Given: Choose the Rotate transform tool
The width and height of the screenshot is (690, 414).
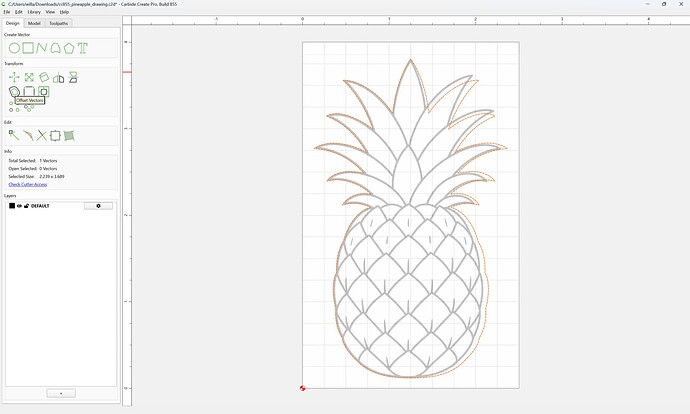Looking at the screenshot, I should pyautogui.click(x=44, y=77).
